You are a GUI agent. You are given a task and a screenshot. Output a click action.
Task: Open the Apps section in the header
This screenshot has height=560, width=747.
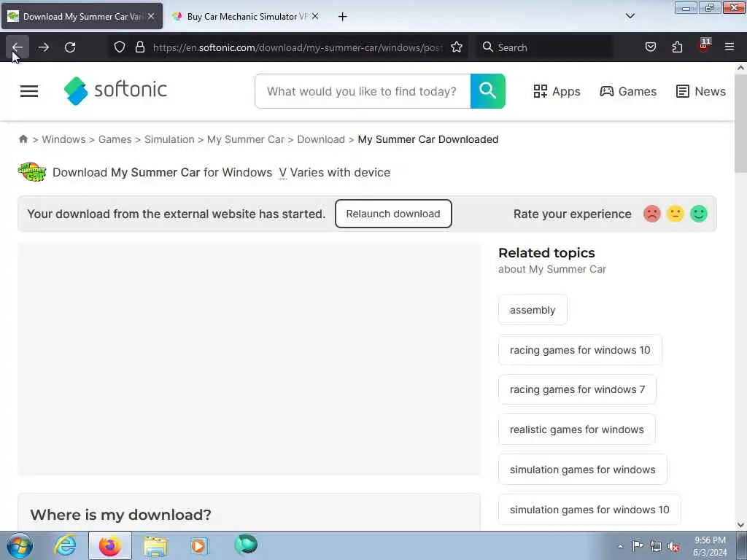557,91
